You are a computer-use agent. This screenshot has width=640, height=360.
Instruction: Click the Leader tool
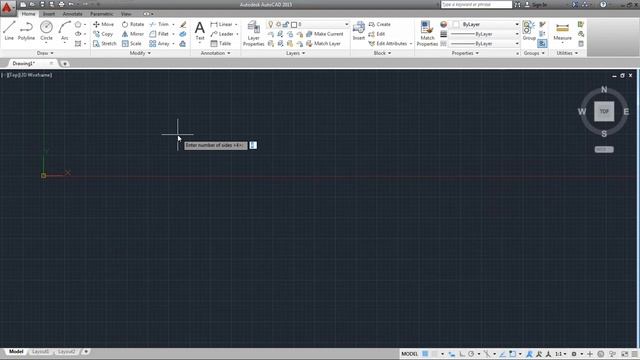click(x=222, y=34)
